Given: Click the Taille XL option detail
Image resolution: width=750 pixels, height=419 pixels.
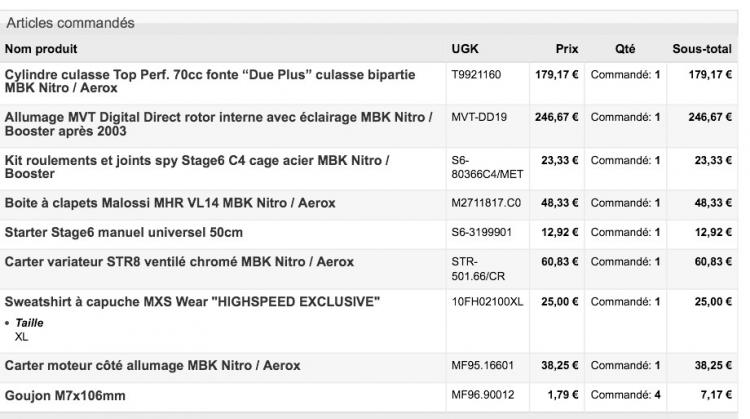Looking at the screenshot, I should (x=29, y=330).
